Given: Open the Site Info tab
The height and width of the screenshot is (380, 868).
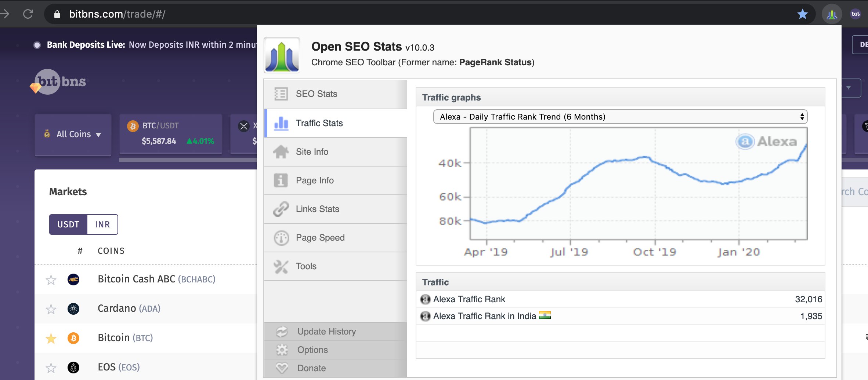Looking at the screenshot, I should point(336,152).
